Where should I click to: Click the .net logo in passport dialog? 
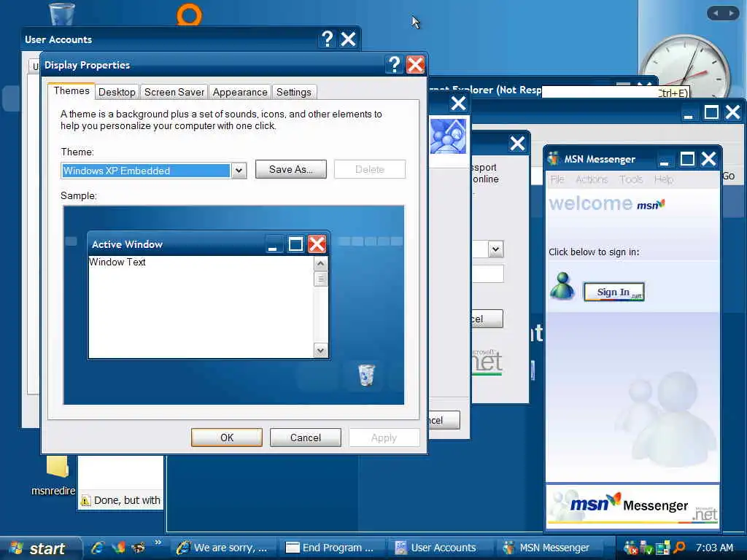coord(487,362)
